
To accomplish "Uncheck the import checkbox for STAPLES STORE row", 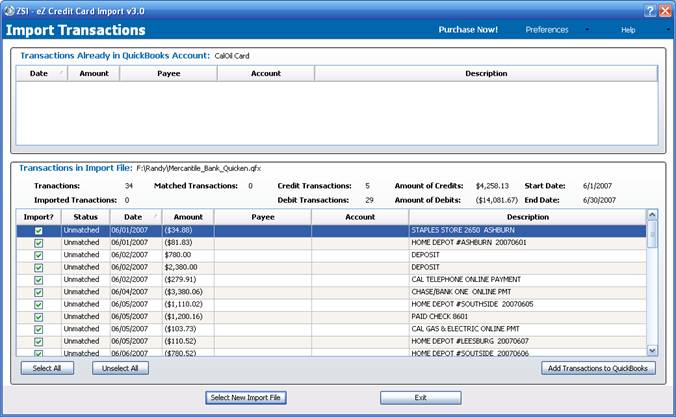I will coord(38,231).
